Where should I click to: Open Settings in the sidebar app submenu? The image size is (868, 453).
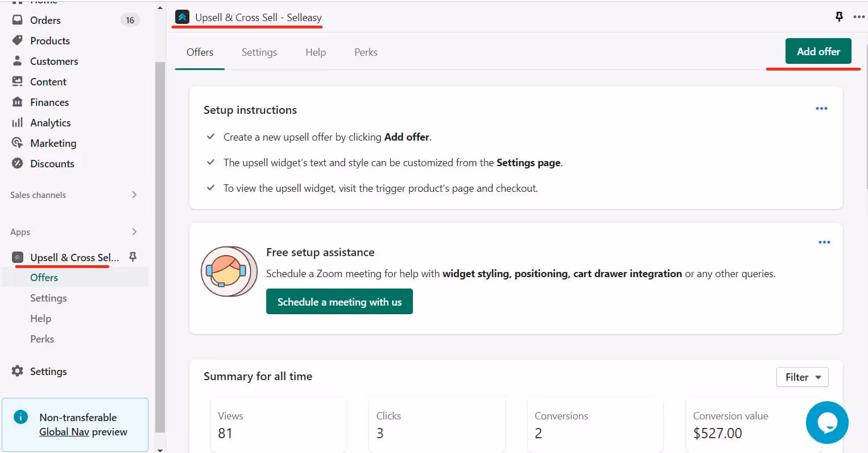tap(48, 298)
